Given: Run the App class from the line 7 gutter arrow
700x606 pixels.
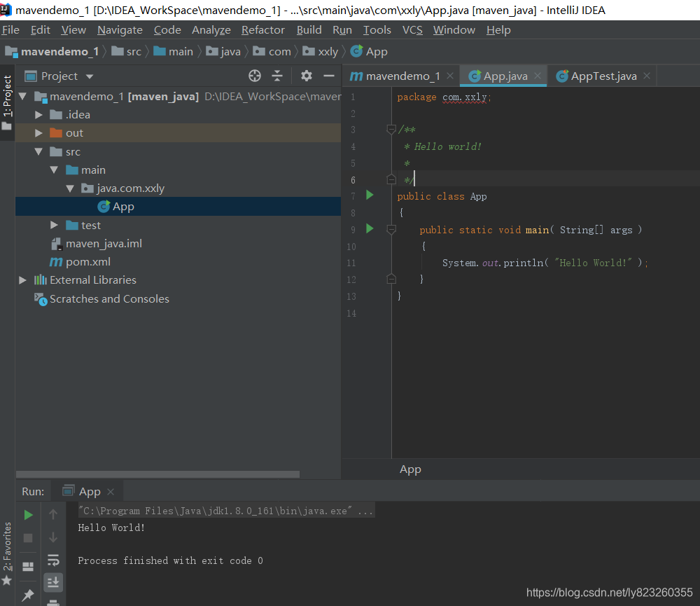Looking at the screenshot, I should click(x=370, y=195).
